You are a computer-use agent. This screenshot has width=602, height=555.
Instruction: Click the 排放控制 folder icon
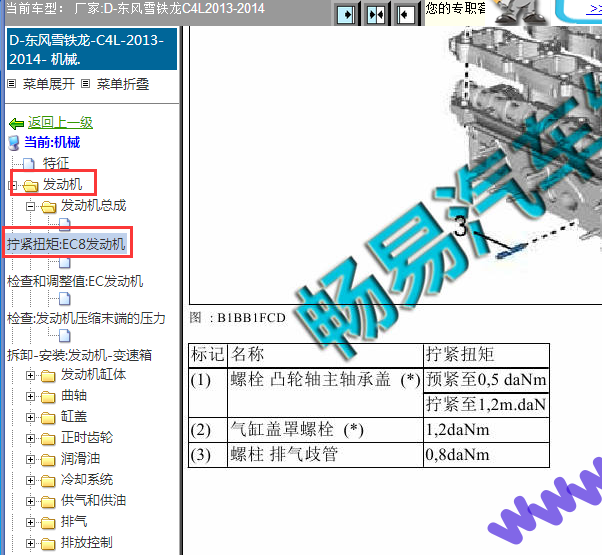click(48, 544)
